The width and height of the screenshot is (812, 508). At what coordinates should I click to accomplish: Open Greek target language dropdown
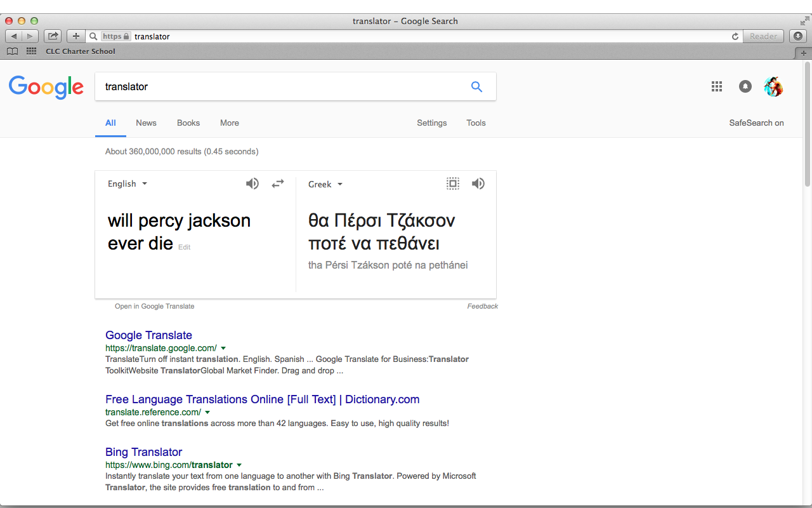pos(325,184)
